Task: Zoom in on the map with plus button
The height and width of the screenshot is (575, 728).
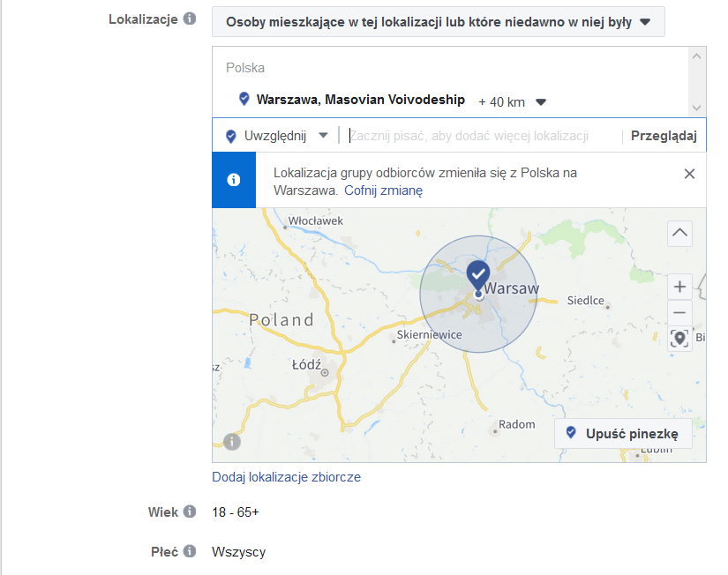Action: point(679,286)
